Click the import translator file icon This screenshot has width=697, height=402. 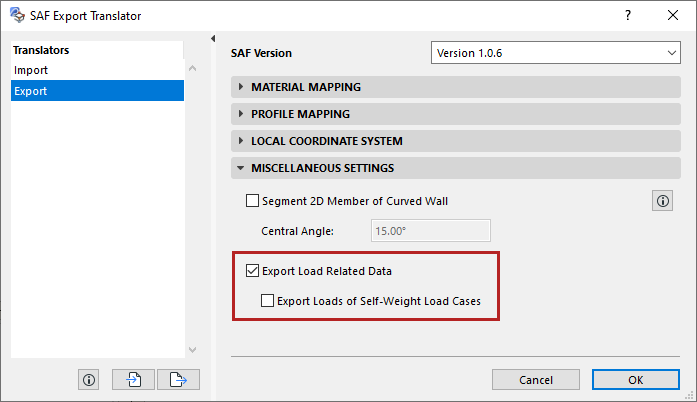[x=133, y=379]
